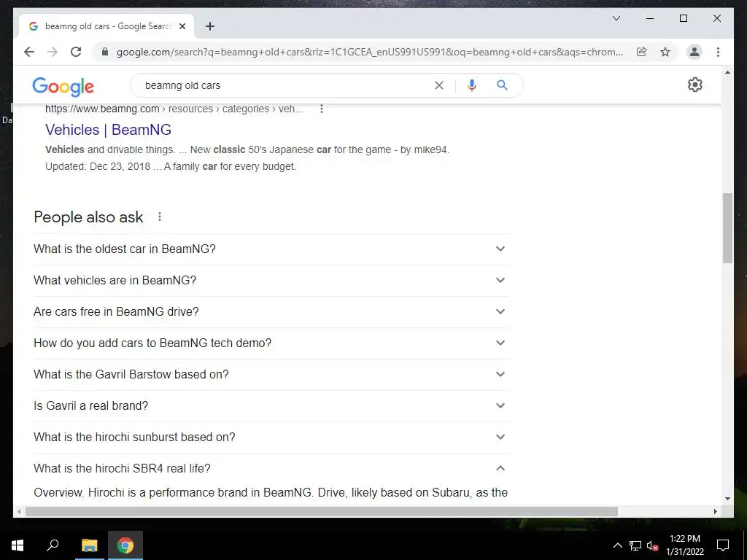Open the muted volume tray icon
This screenshot has height=560, width=747.
tap(653, 545)
